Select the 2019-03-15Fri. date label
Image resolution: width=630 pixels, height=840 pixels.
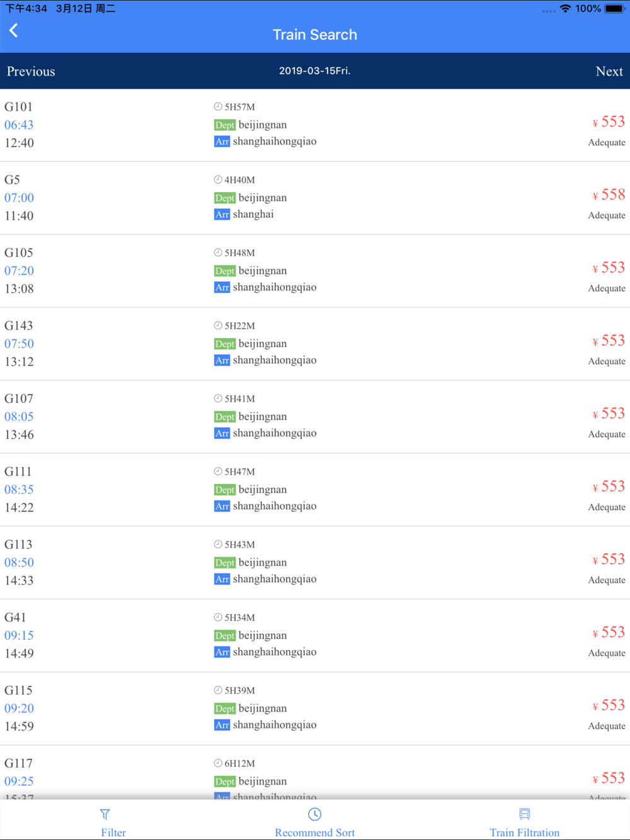(315, 71)
